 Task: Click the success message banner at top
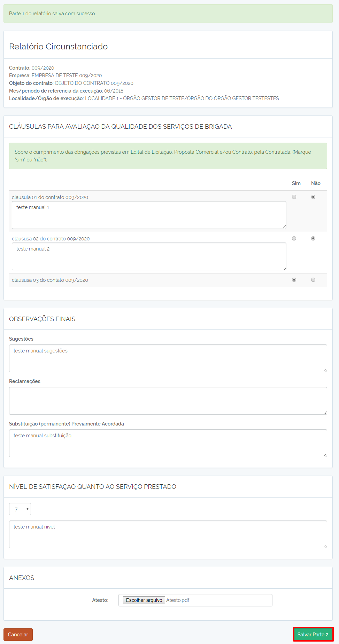coord(168,14)
